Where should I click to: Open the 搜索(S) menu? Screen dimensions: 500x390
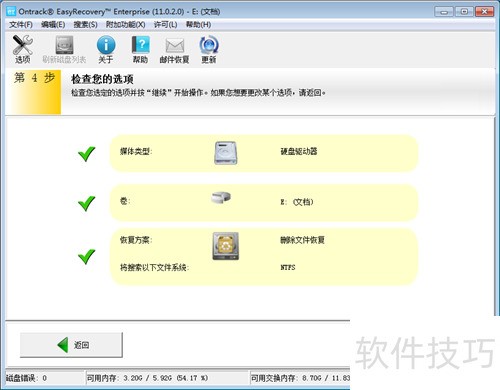[x=85, y=25]
